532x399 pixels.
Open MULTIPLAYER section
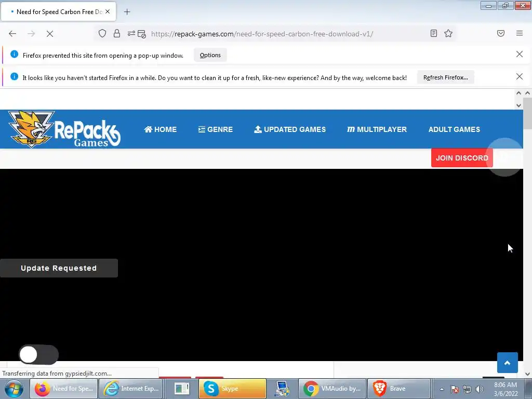point(377,129)
